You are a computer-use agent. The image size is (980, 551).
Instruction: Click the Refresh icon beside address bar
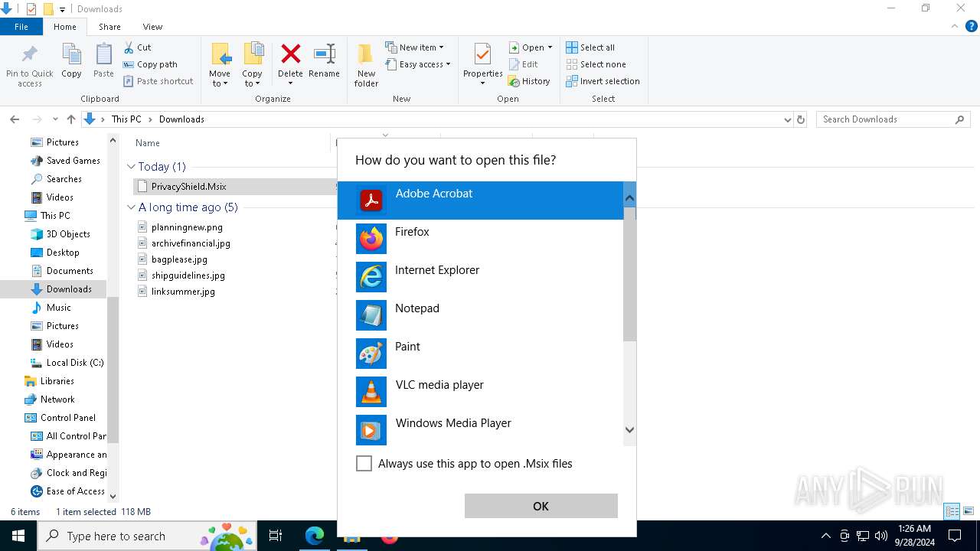click(x=801, y=119)
